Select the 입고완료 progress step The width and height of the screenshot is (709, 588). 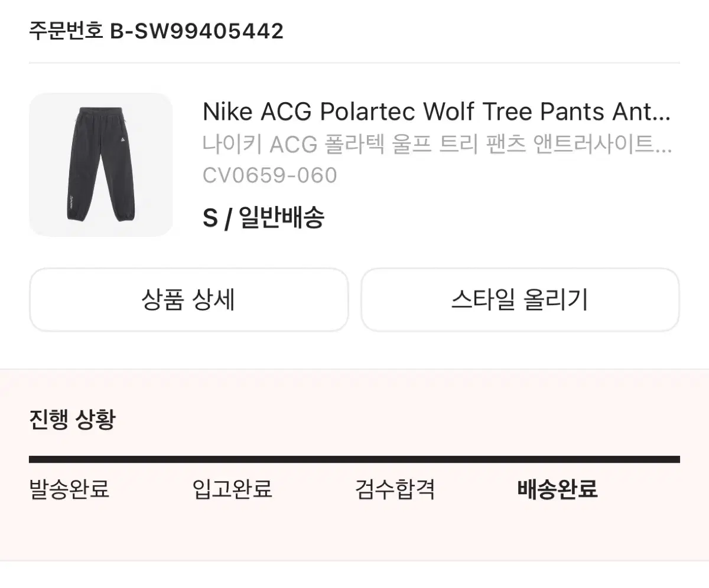click(x=234, y=490)
